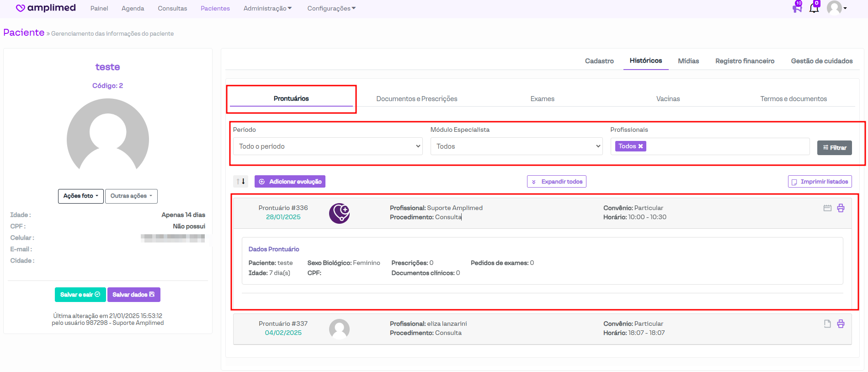Click document icon on Prontuário #337
The width and height of the screenshot is (868, 372).
[827, 324]
